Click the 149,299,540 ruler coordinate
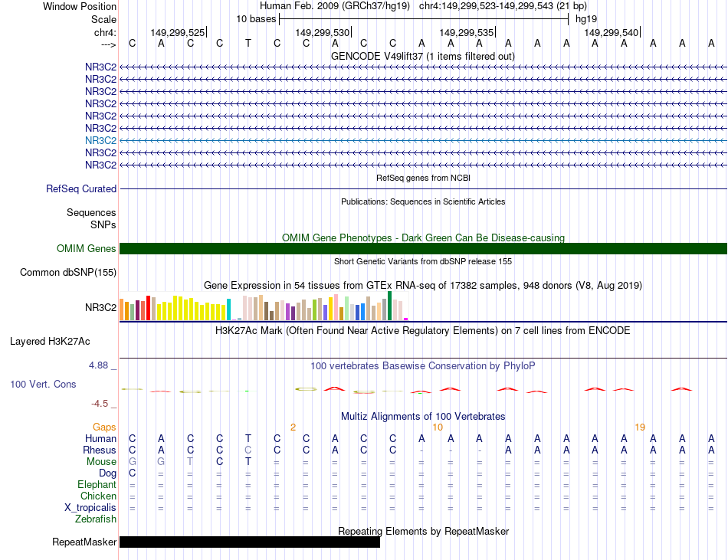The width and height of the screenshot is (728, 560). tap(611, 32)
